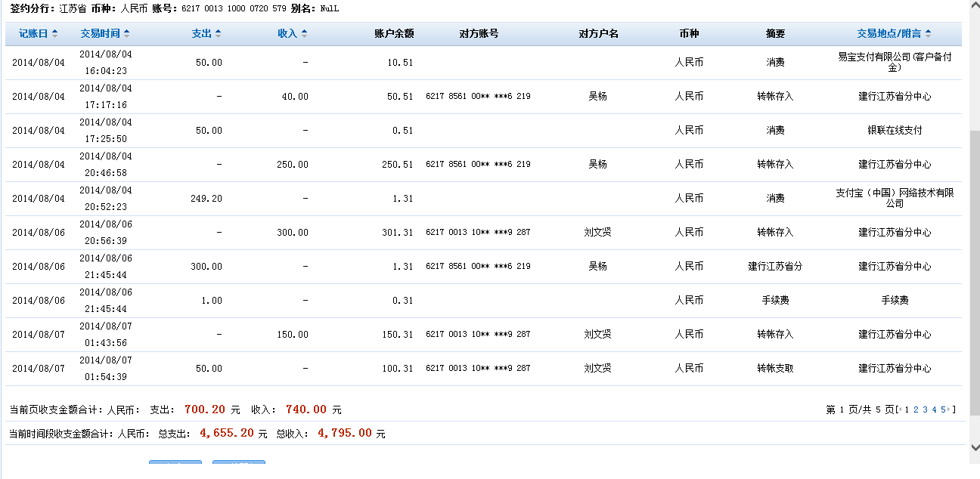980x479 pixels.
Task: Sort by 支出 column header text
Action: (201, 34)
